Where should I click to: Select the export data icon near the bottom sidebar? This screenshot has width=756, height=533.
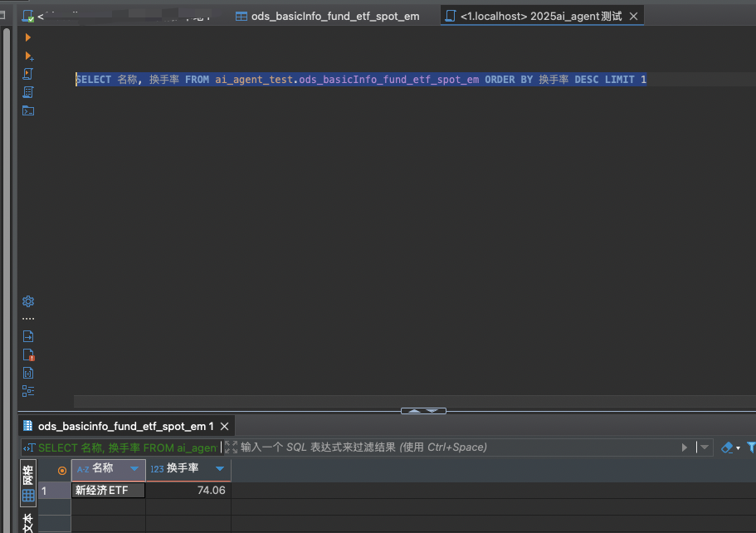coord(27,336)
